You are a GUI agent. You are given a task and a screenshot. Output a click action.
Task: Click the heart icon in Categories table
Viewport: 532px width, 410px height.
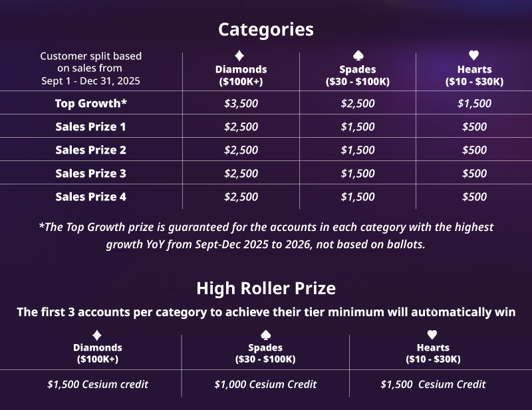473,55
